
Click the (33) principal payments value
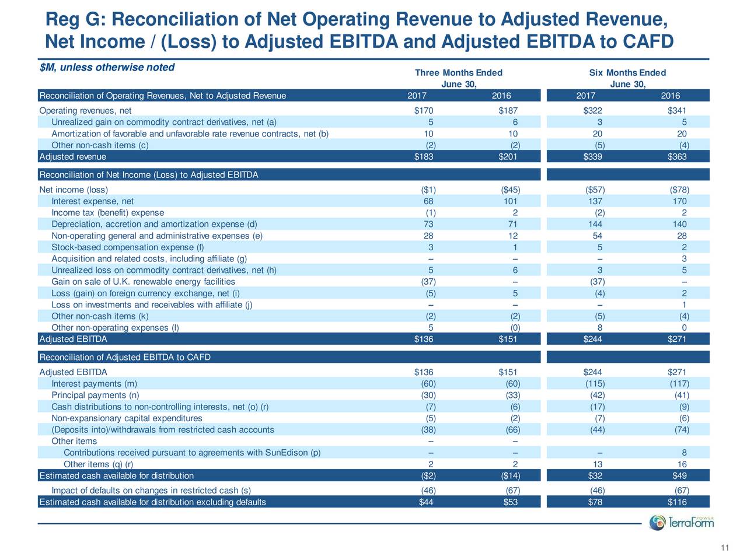512,395
